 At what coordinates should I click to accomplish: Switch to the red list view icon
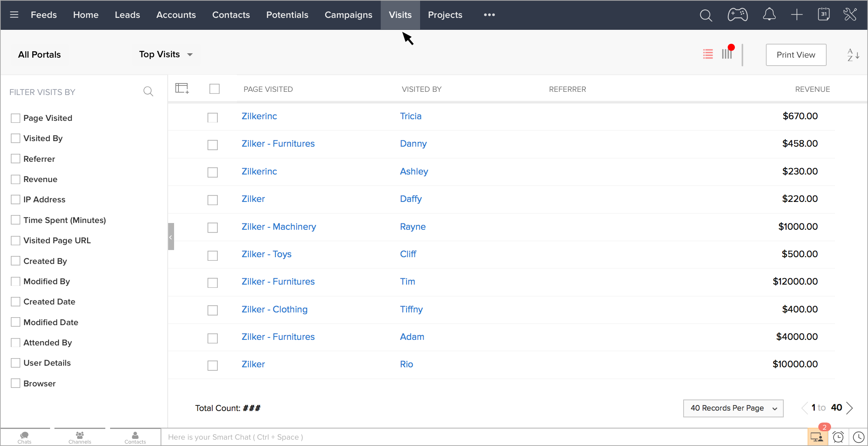[x=708, y=54]
